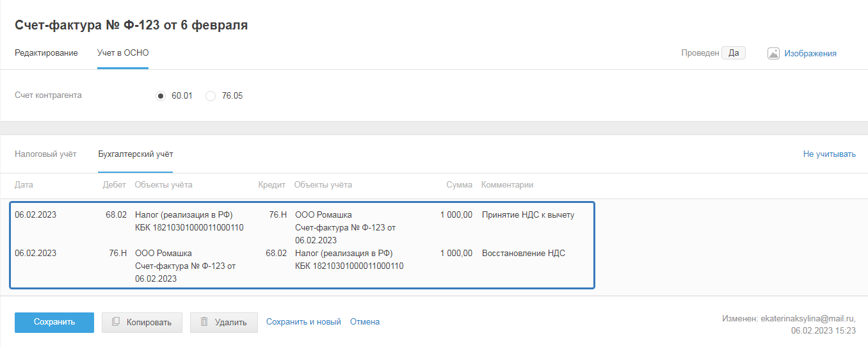
Task: Click the copy icon on Копировать button
Action: 116,322
